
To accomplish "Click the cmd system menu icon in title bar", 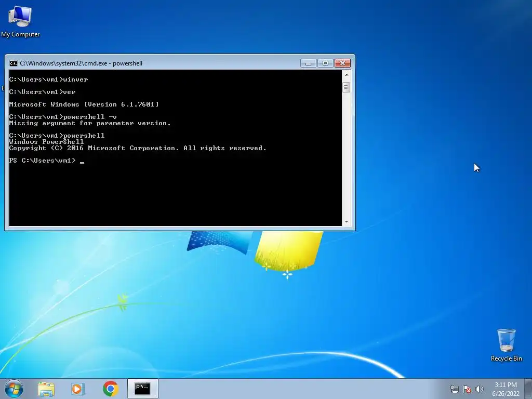I will pos(13,63).
